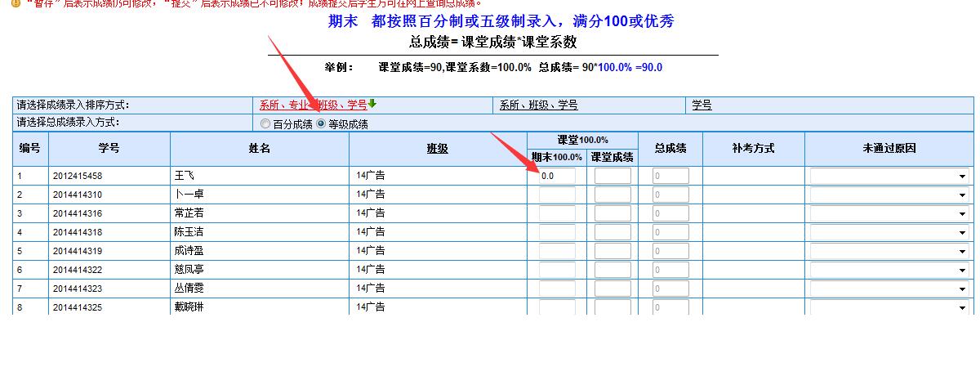This screenshot has height=367, width=980.
Task: Open 未通过原因 dropdown for 成诗盈
Action: [x=889, y=251]
